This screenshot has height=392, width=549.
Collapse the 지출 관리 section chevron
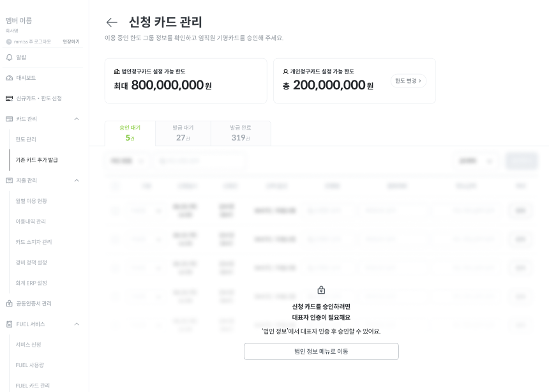(x=77, y=181)
